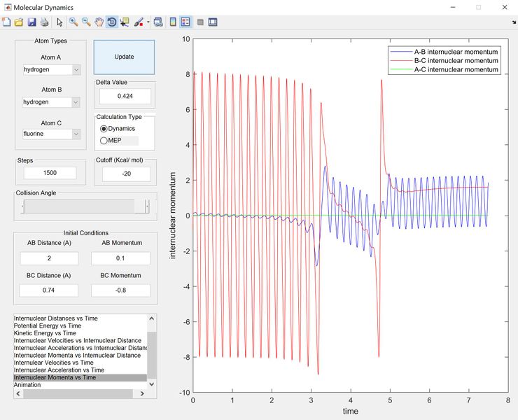Click the AB Distance field showing 2

(49, 258)
